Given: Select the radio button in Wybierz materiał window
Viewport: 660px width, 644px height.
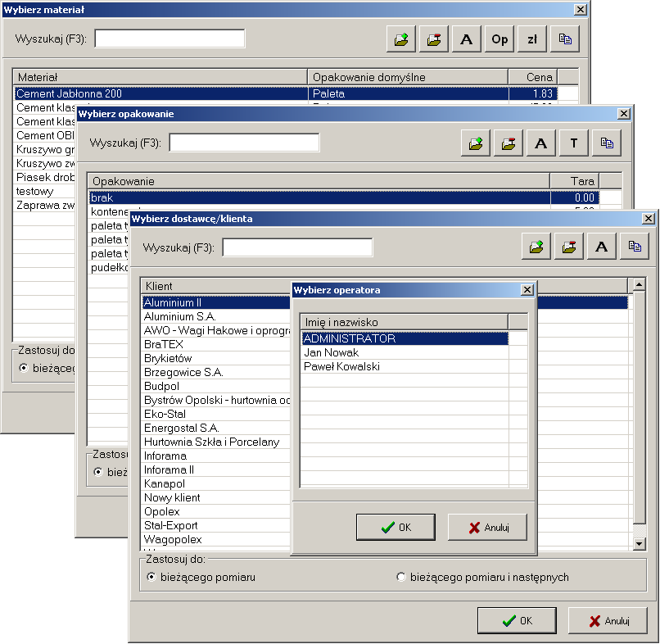Looking at the screenshot, I should pyautogui.click(x=24, y=368).
